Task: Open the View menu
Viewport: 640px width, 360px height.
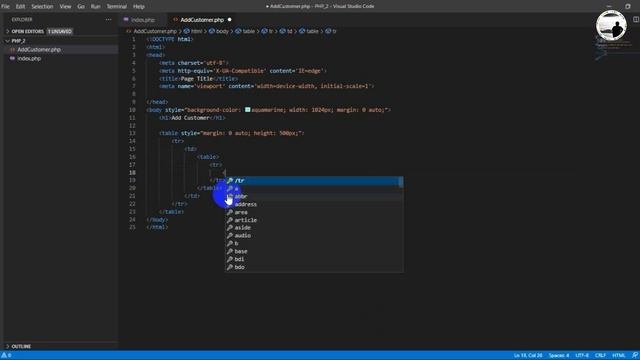Action: tap(65, 7)
